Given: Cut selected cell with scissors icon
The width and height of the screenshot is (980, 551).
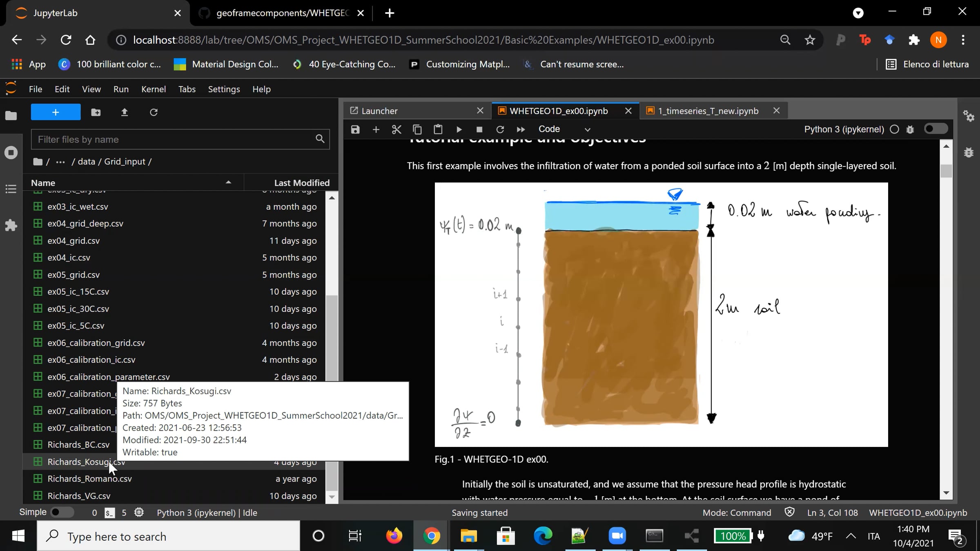Looking at the screenshot, I should tap(396, 129).
